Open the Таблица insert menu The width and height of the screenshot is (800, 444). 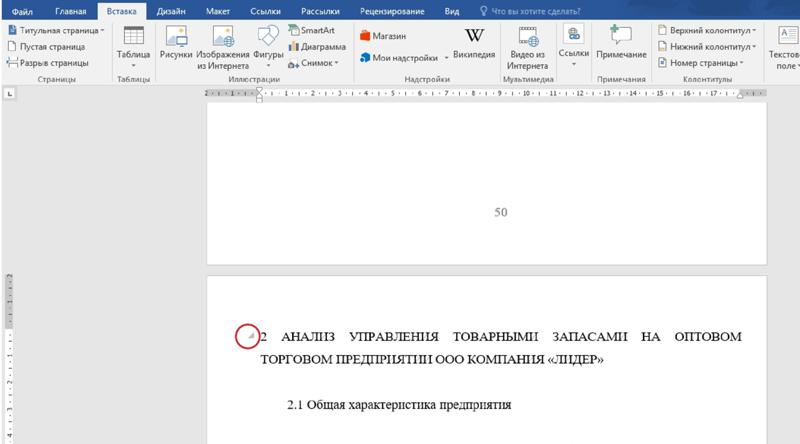click(x=133, y=46)
